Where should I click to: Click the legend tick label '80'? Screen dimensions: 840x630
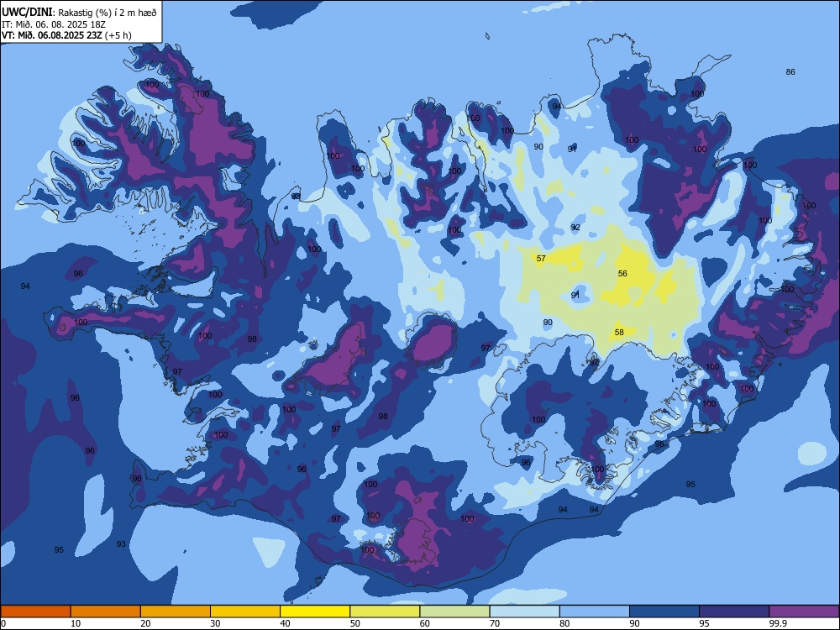564,623
